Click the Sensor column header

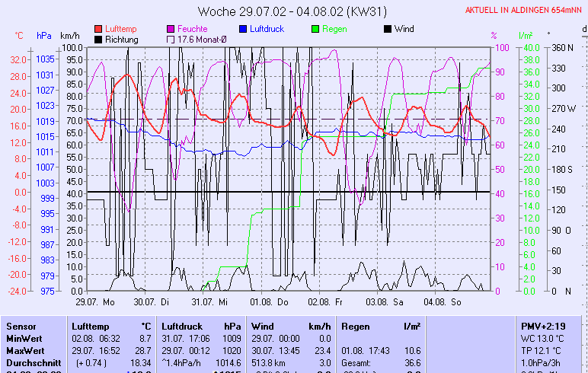click(x=20, y=326)
